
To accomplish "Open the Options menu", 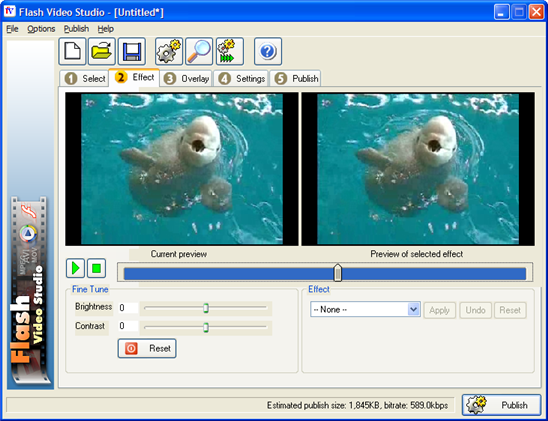I will coord(41,29).
